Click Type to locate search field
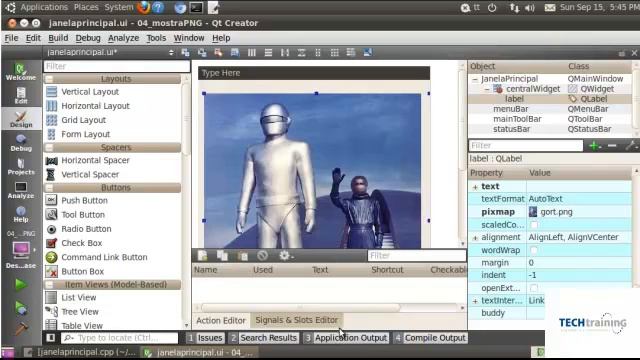Image resolution: width=640 pixels, height=360 pixels. [120, 338]
